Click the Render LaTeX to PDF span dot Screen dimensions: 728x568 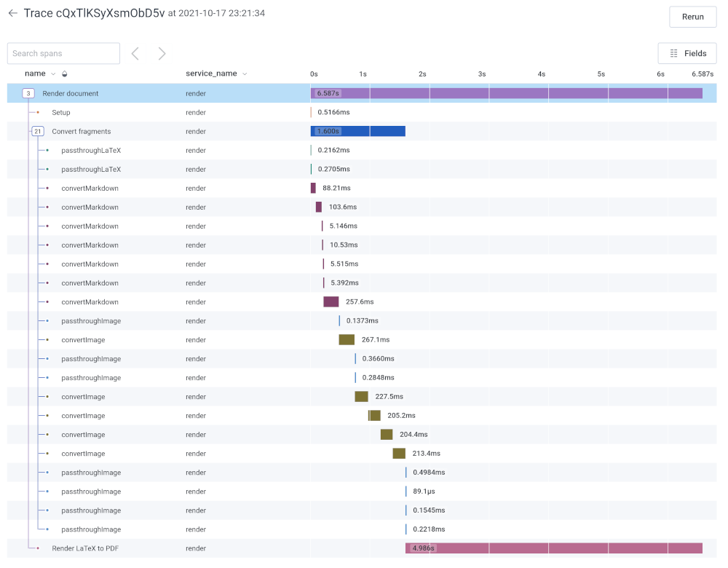click(38, 548)
